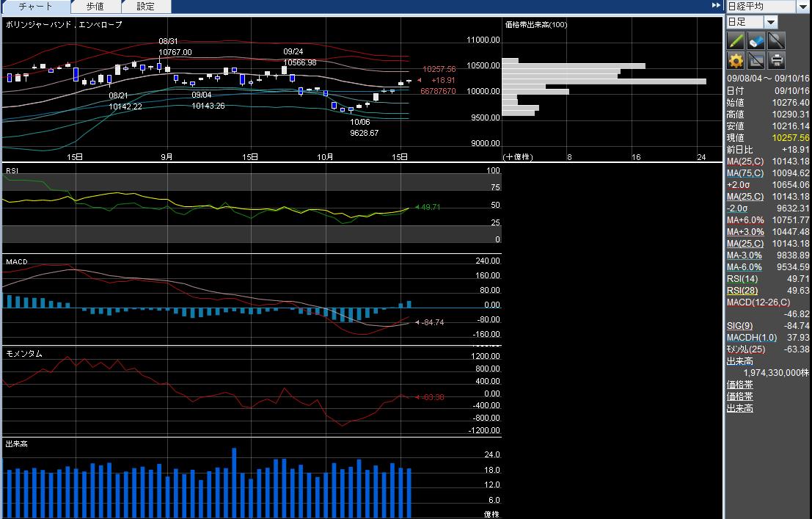Select the green pencil drawing tool

point(736,40)
